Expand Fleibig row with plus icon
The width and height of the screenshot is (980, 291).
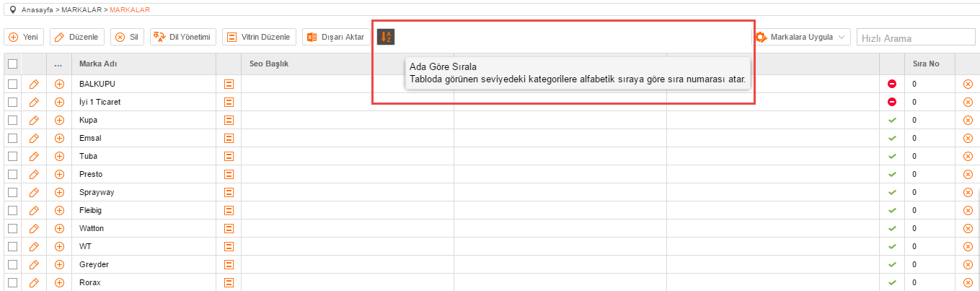click(x=60, y=210)
